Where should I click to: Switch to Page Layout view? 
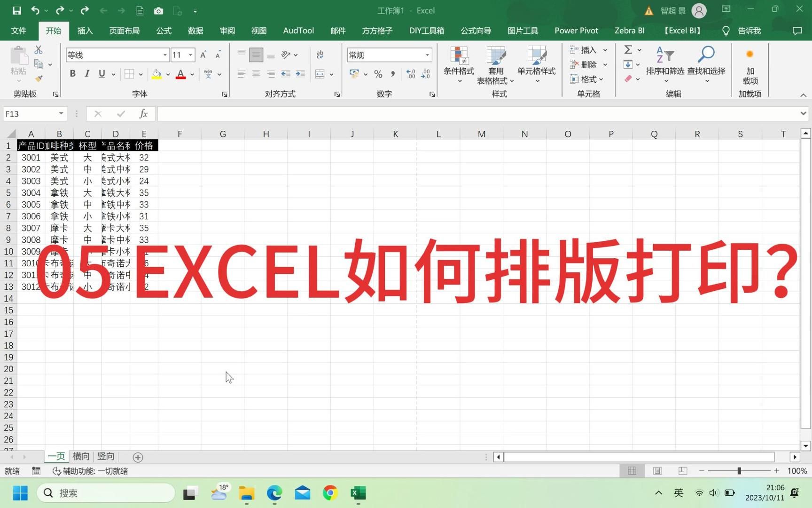(x=657, y=471)
